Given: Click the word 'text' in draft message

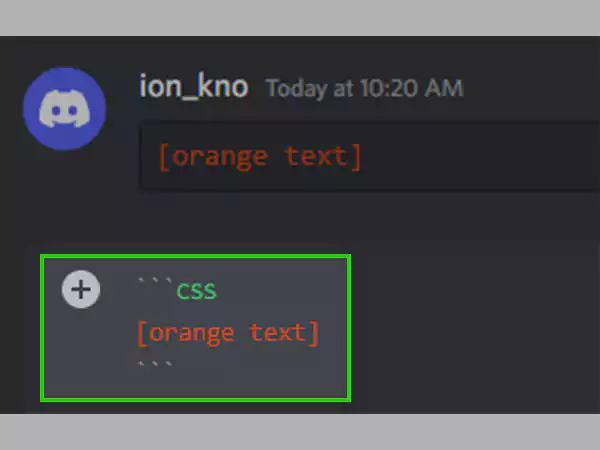Looking at the screenshot, I should [x=278, y=332].
